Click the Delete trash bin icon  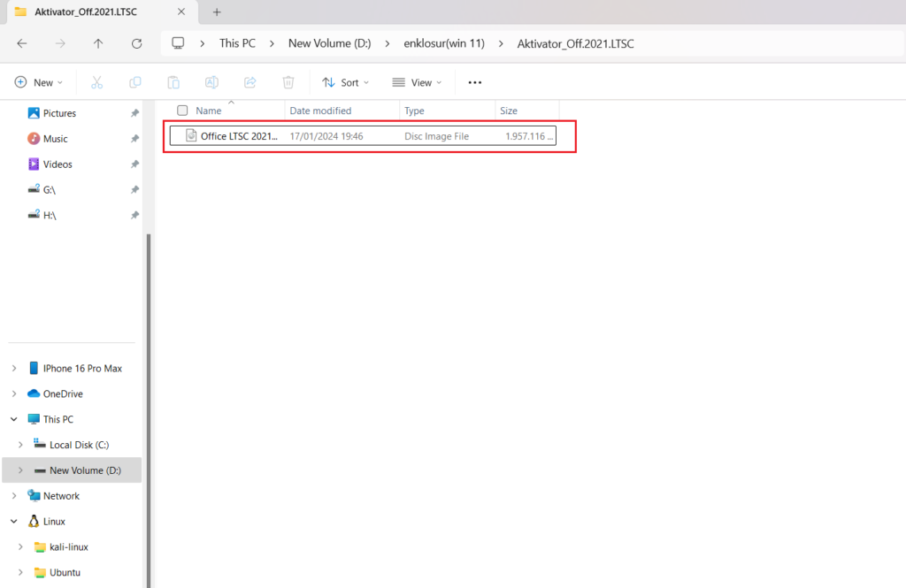(288, 82)
